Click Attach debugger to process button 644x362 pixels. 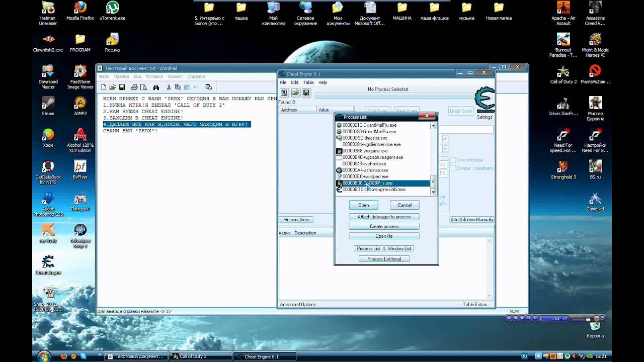pyautogui.click(x=384, y=217)
